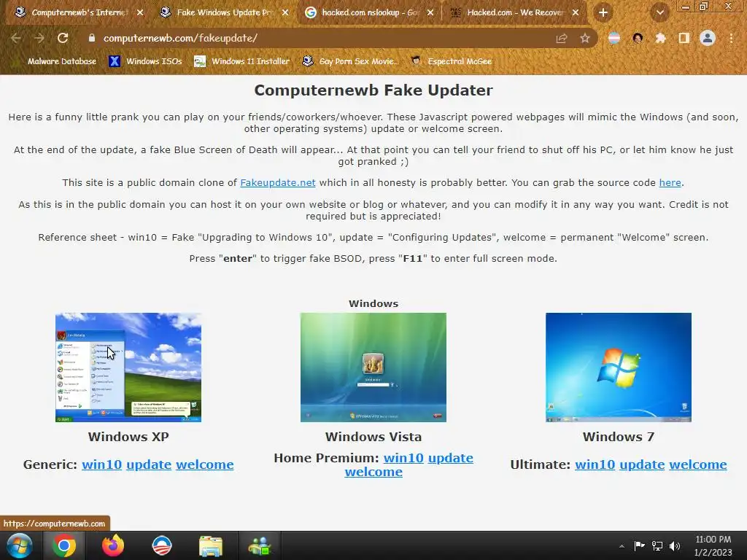The image size is (747, 560).
Task: Open the Windows Start orb
Action: click(20, 545)
